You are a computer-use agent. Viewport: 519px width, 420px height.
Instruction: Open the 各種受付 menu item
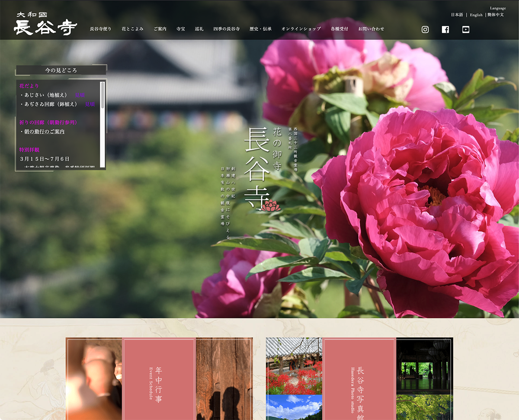pos(340,29)
